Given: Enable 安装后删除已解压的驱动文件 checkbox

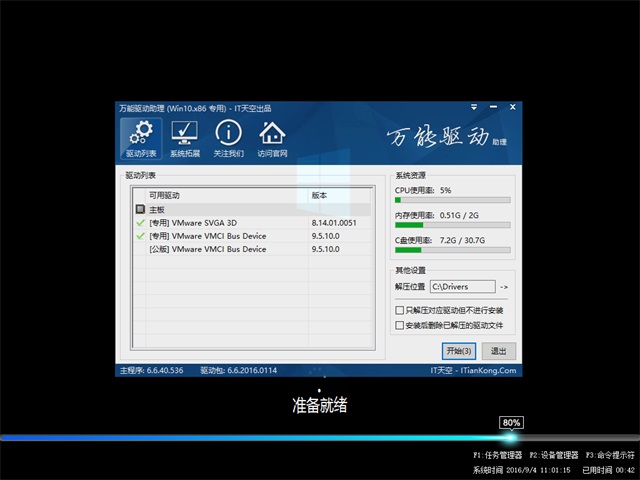Looking at the screenshot, I should tap(400, 325).
